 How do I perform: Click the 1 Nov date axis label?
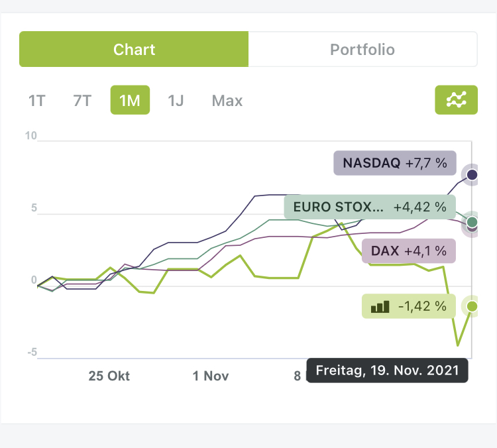(211, 376)
